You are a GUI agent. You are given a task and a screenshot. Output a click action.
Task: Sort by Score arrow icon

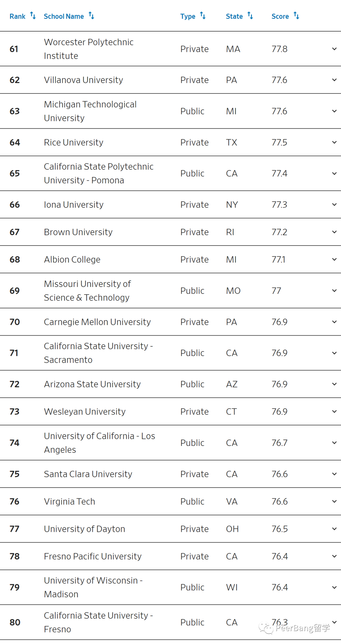tap(296, 15)
